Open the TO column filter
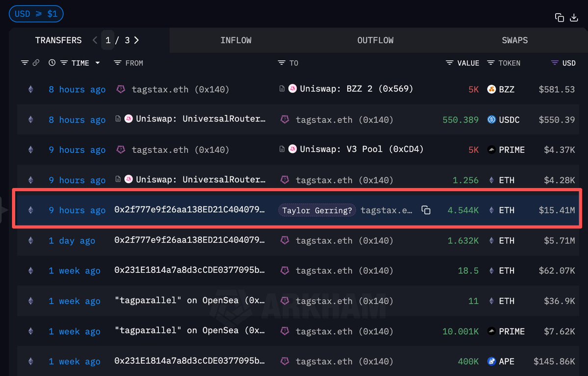 pos(281,63)
